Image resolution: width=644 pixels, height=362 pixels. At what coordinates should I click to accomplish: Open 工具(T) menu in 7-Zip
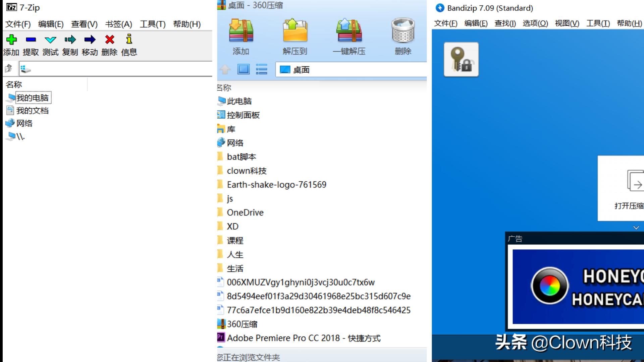[153, 24]
